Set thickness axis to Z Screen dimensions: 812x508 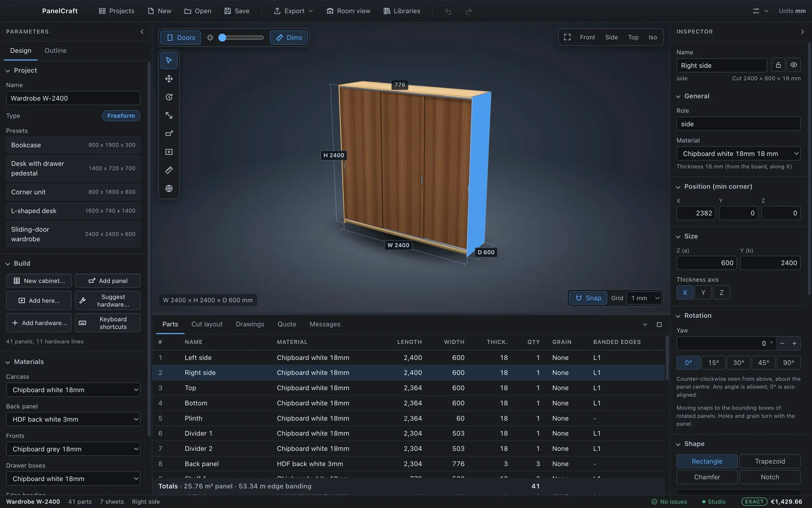pos(721,293)
